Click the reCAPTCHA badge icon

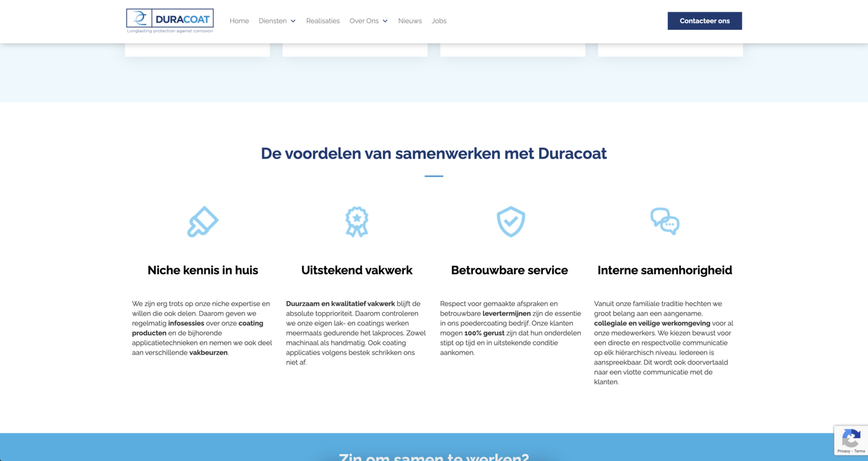[851, 438]
